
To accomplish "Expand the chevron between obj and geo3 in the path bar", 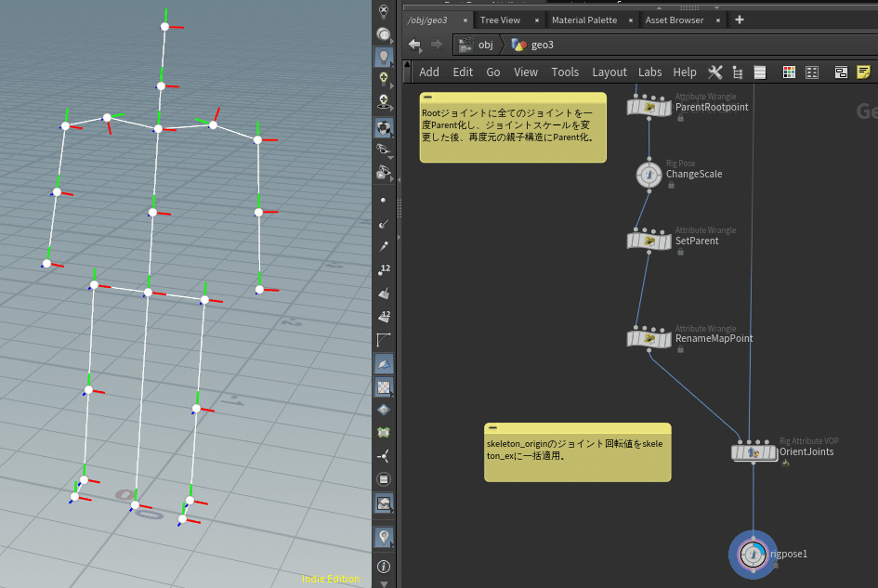I will point(505,45).
